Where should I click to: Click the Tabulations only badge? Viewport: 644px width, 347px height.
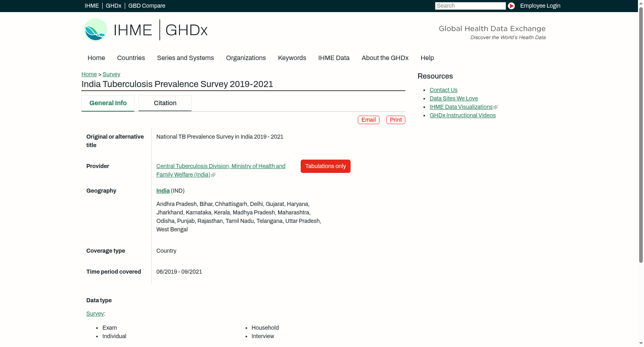tap(326, 166)
